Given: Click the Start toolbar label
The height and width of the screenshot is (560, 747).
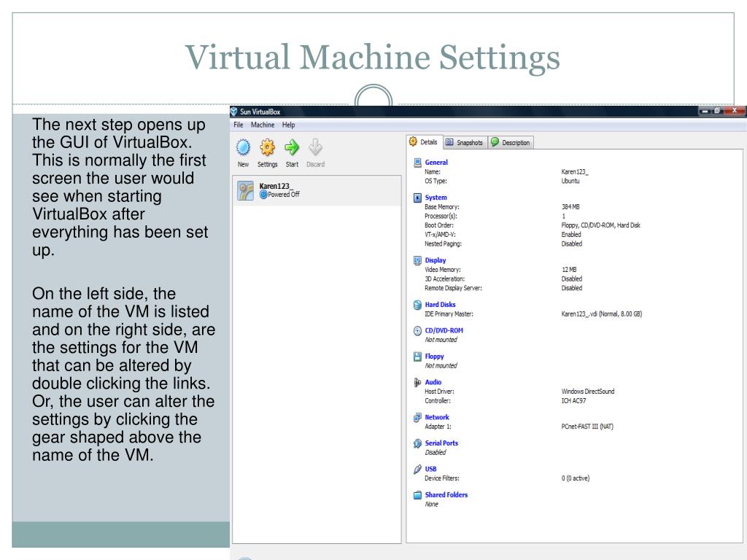Looking at the screenshot, I should click(292, 164).
